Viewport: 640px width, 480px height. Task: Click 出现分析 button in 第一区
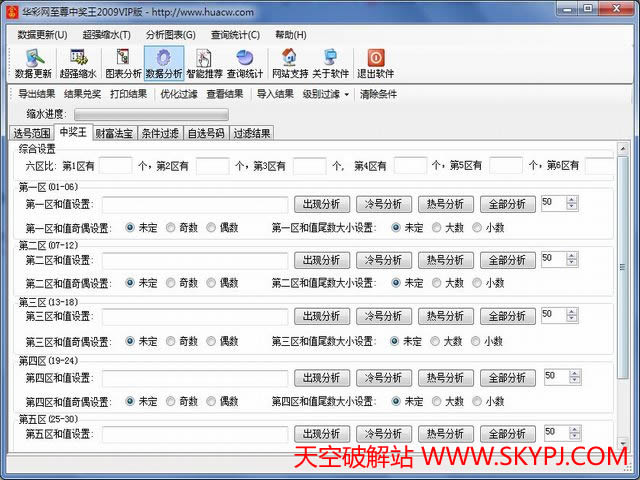322,203
